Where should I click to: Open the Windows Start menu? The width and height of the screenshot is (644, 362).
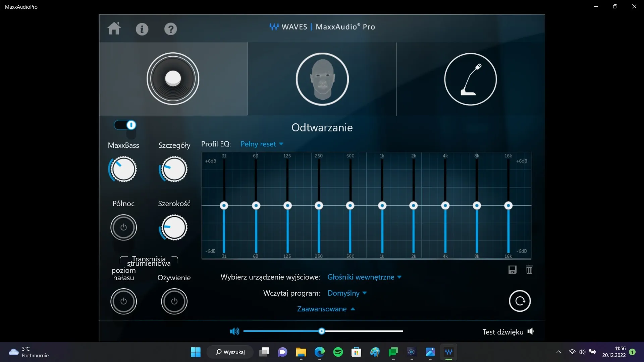pyautogui.click(x=196, y=352)
